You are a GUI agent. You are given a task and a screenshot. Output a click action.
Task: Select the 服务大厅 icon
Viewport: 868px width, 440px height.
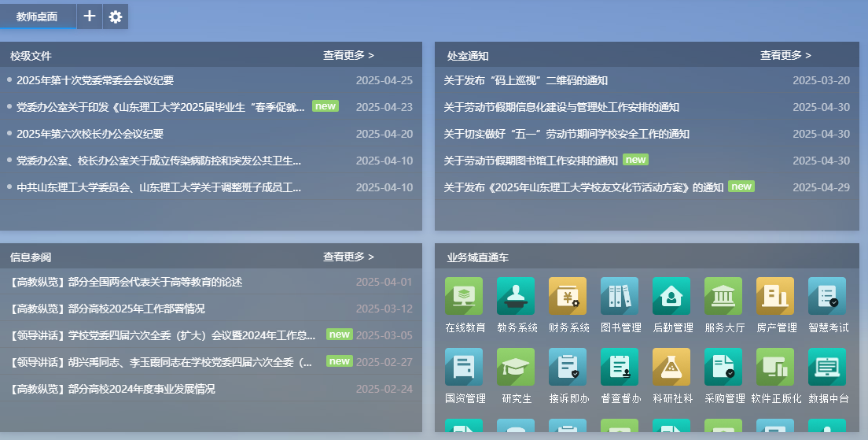[x=723, y=296]
